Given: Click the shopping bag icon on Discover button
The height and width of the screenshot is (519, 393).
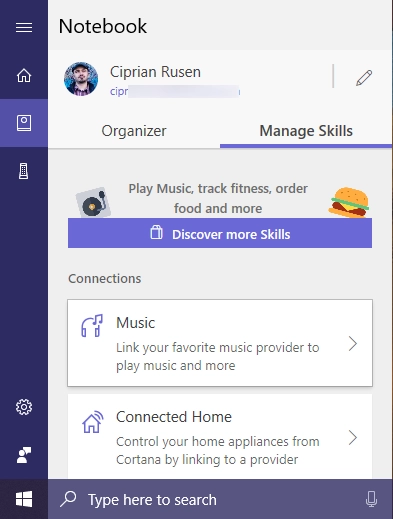Looking at the screenshot, I should click(x=156, y=232).
